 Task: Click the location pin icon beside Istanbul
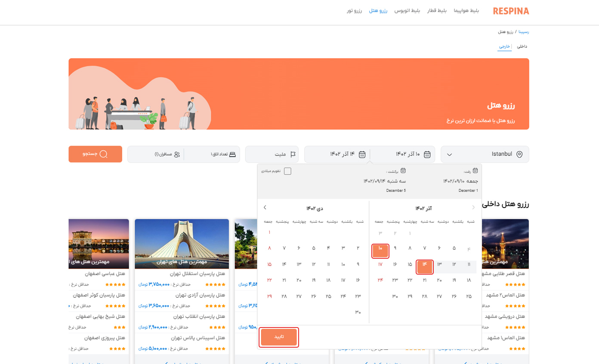click(519, 154)
